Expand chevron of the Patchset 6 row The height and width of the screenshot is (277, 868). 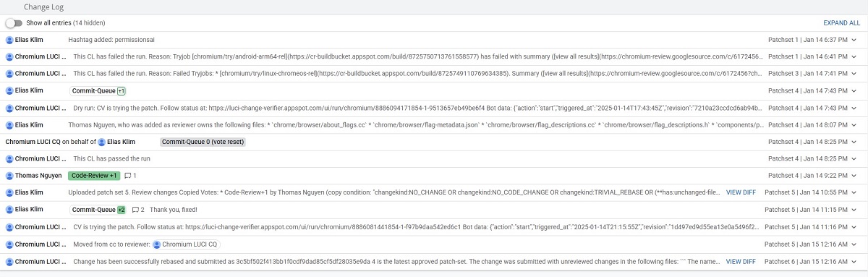854,261
